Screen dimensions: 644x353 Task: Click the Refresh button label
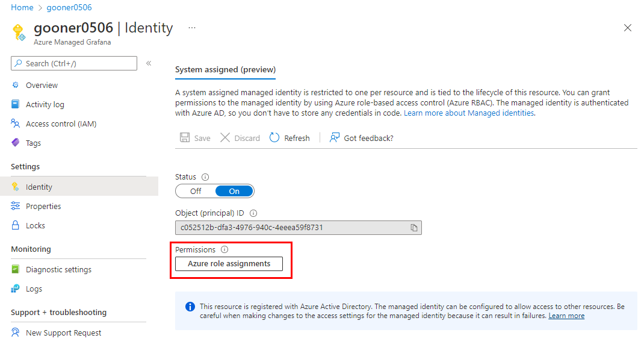click(297, 138)
